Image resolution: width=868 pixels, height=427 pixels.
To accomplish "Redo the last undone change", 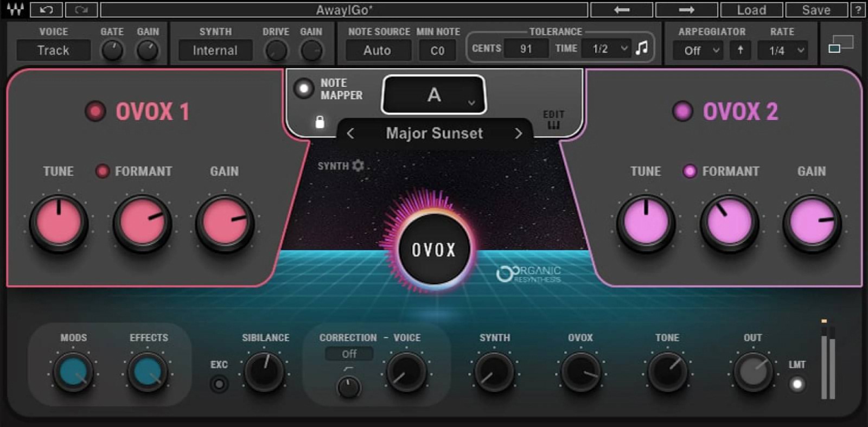I will pyautogui.click(x=81, y=10).
